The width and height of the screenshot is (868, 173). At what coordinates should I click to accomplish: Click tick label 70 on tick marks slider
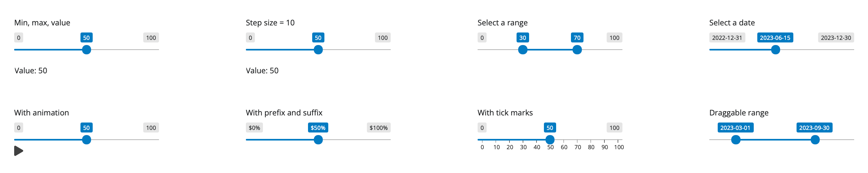coord(578,147)
